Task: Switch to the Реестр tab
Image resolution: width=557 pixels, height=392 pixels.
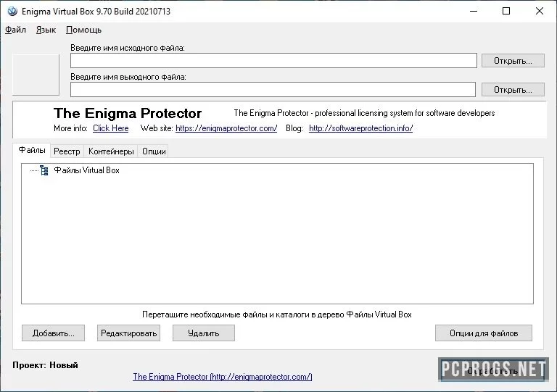Action: (x=67, y=151)
